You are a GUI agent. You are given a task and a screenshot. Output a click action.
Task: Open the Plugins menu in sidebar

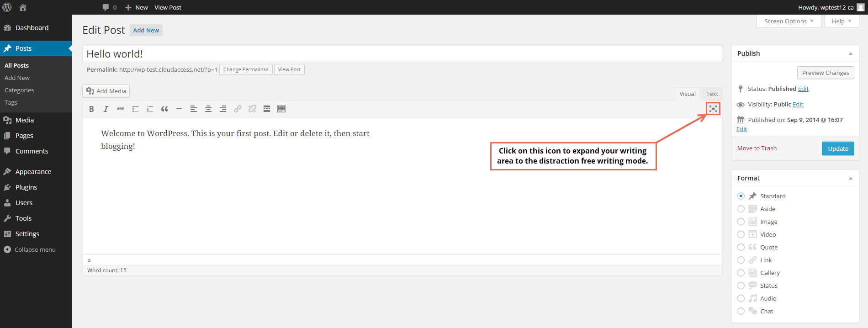[26, 187]
